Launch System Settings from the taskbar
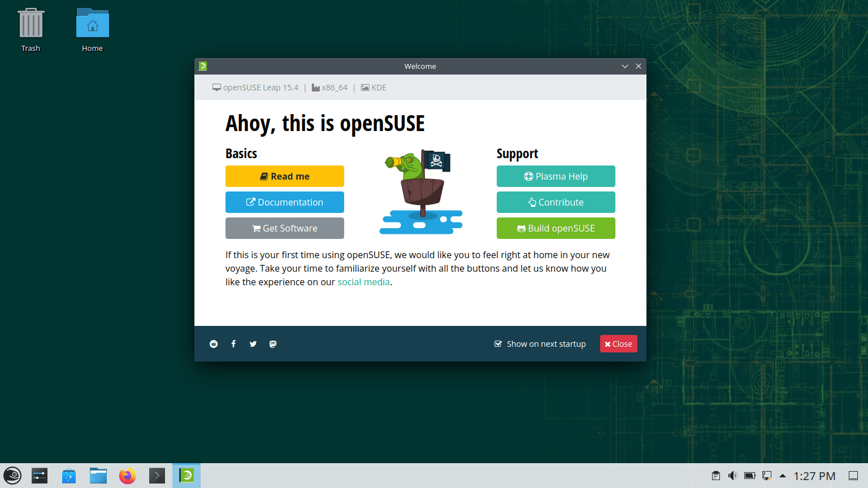Image resolution: width=868 pixels, height=488 pixels. 40,476
